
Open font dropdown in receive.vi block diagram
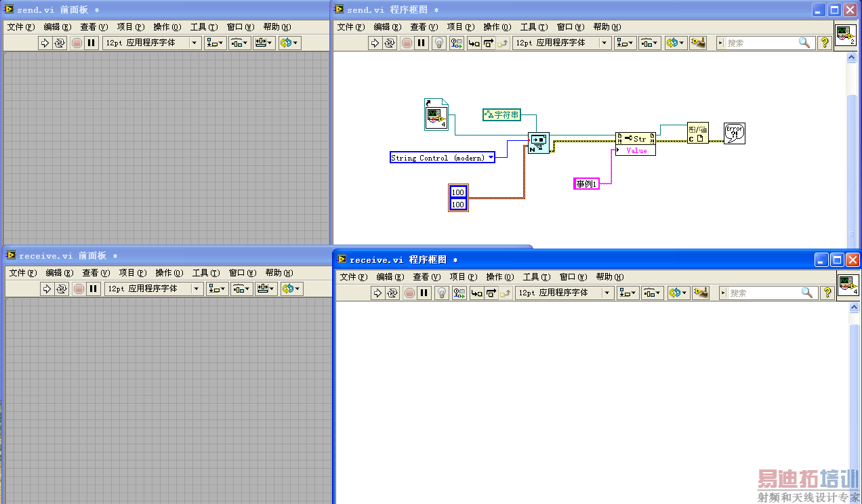click(565, 293)
